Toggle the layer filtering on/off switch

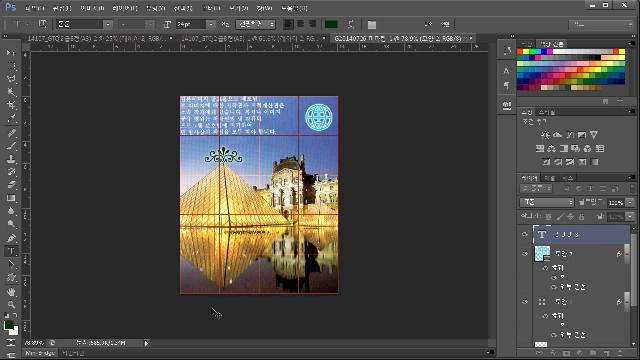coord(632,189)
